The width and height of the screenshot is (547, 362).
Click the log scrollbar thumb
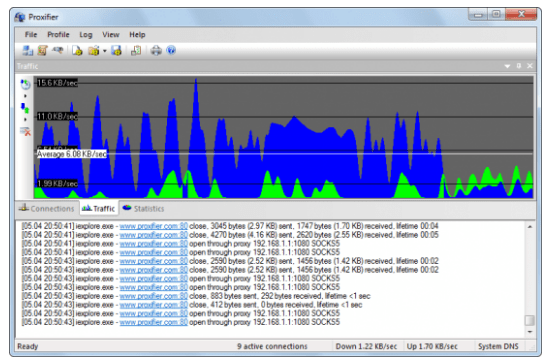pos(530,320)
